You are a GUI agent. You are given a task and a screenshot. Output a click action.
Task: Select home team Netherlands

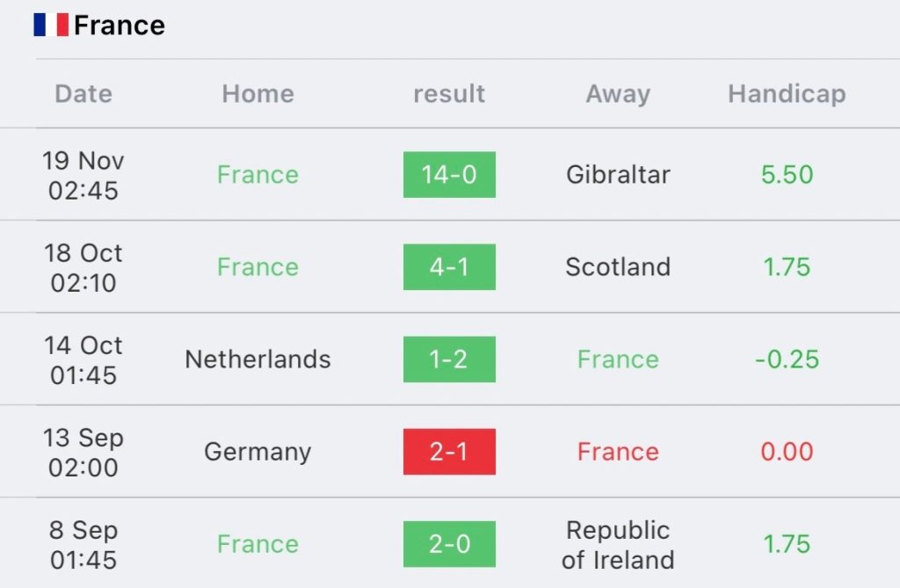(258, 359)
